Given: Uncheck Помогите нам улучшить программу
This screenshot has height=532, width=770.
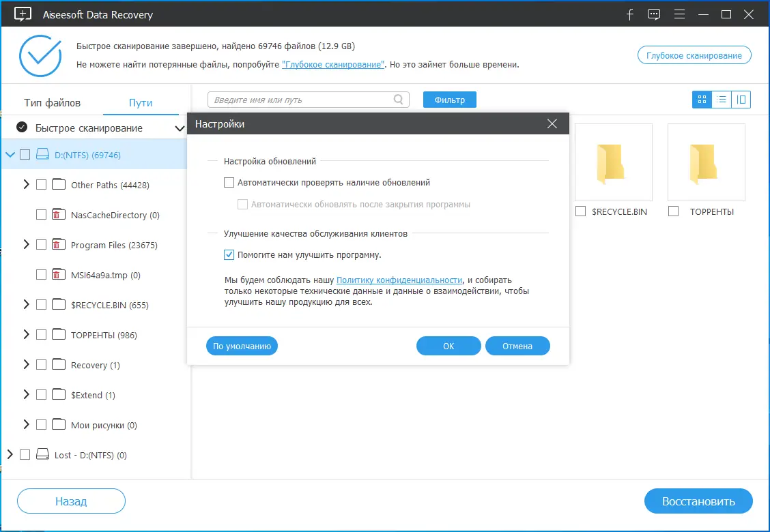Looking at the screenshot, I should click(x=229, y=254).
